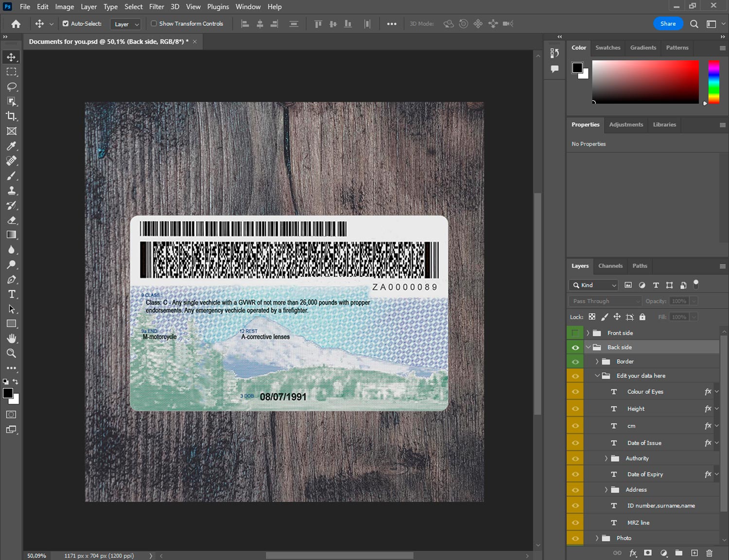Activate the Brush tool
Screen dimensions: 729x560
(x=11, y=175)
